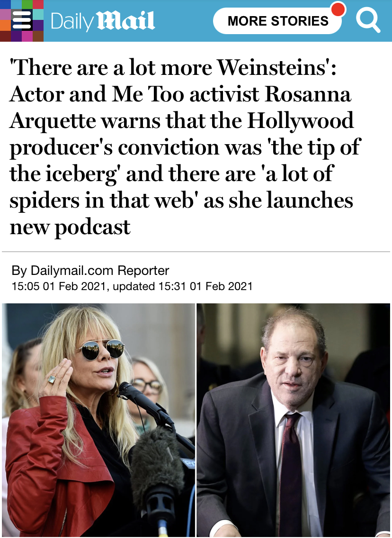This screenshot has width=392, height=538.
Task: Click the 15:05 01 Feb 2021 timestamp
Action: pos(59,286)
